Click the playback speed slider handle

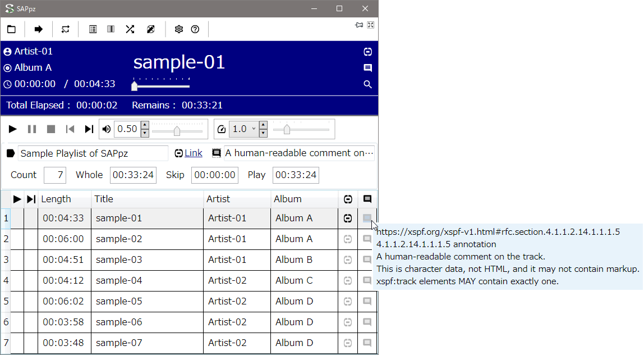(x=287, y=129)
